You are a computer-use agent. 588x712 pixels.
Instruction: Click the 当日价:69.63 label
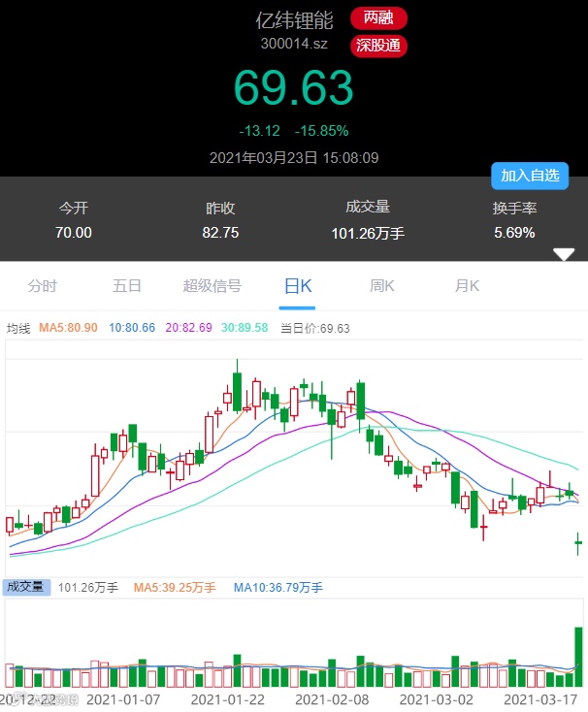[x=315, y=328]
